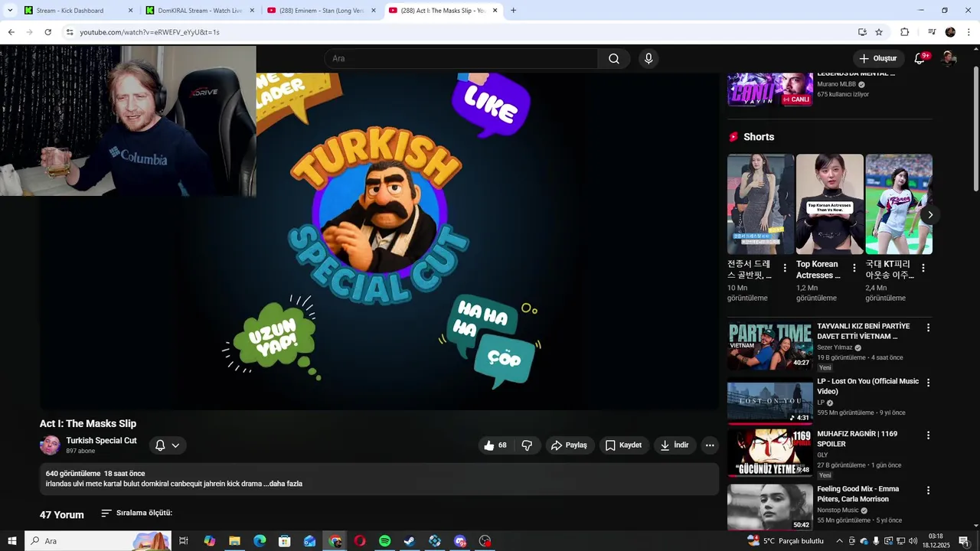Open browser extensions puzzle icon

click(904, 32)
